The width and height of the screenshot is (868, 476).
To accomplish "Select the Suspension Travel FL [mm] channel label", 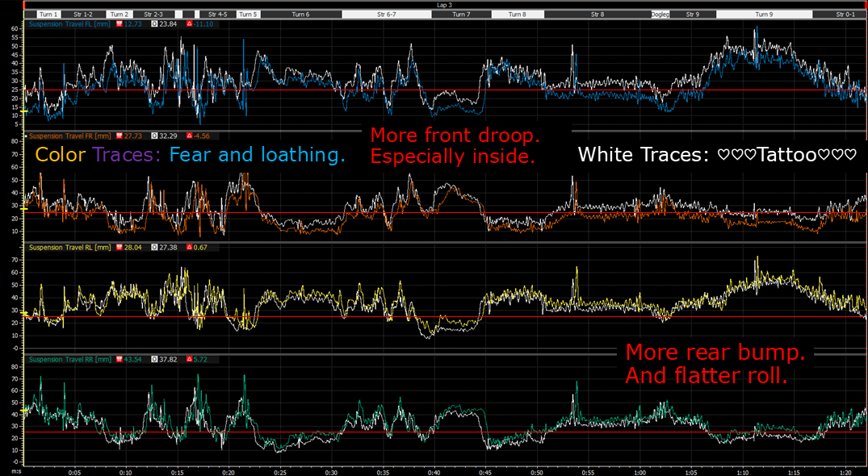I will (x=69, y=24).
